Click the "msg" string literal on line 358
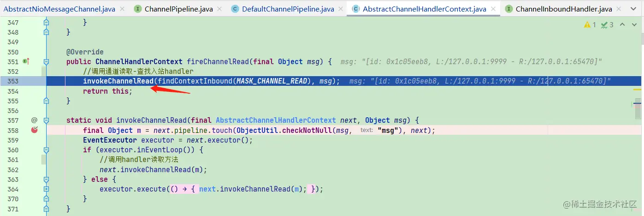The image size is (644, 216). [388, 130]
